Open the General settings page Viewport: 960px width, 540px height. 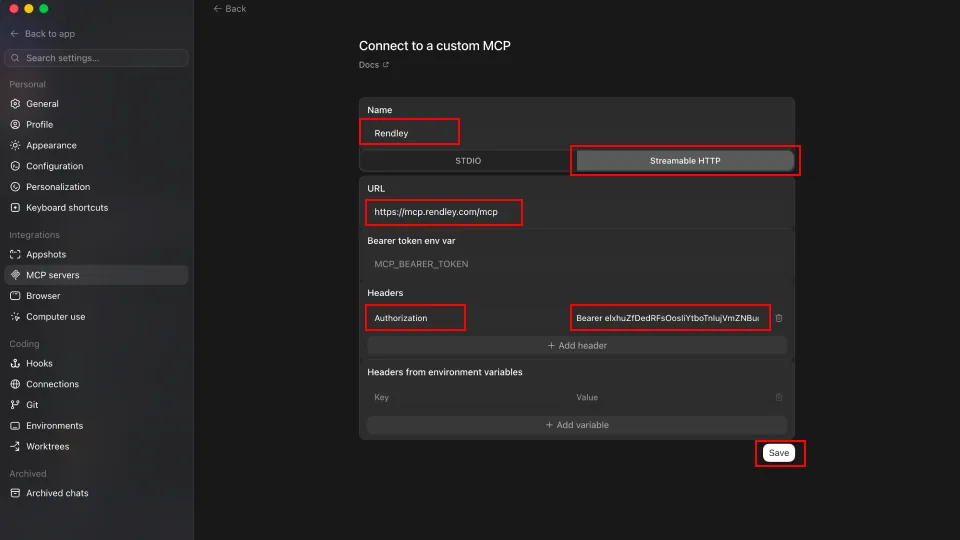click(x=96, y=103)
